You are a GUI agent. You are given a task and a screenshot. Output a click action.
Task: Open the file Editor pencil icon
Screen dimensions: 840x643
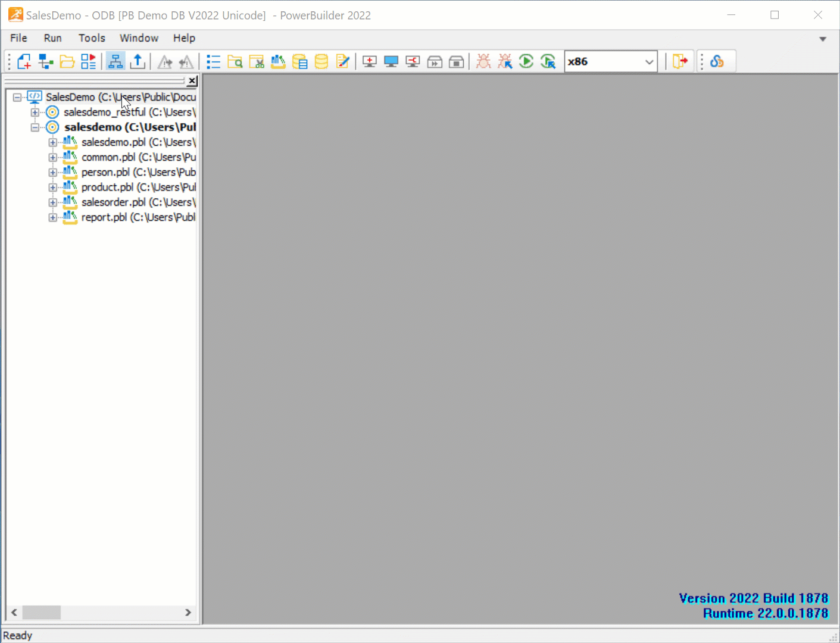pyautogui.click(x=343, y=61)
